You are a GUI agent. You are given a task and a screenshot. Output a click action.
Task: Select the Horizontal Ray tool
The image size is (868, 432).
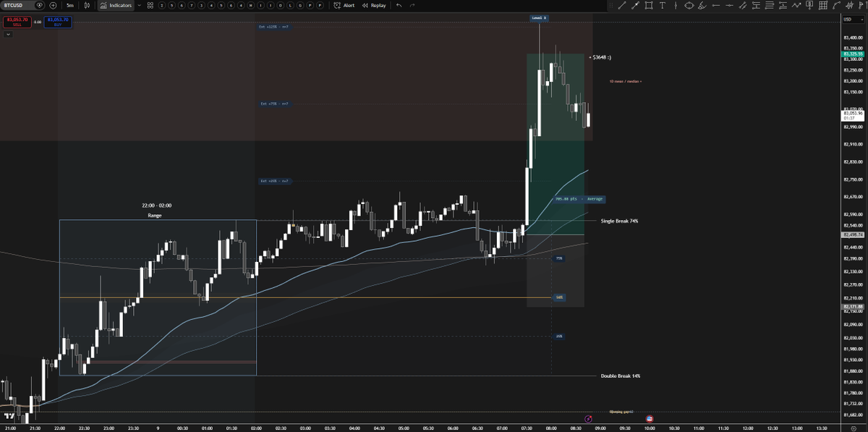715,5
